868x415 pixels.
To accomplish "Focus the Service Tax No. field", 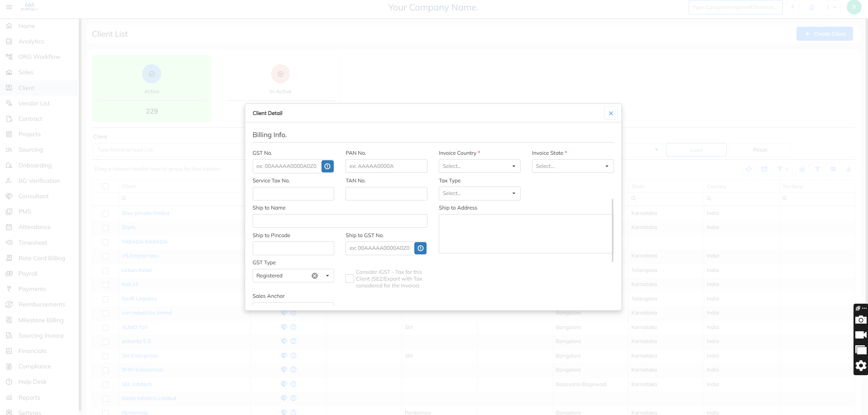I will pos(293,194).
